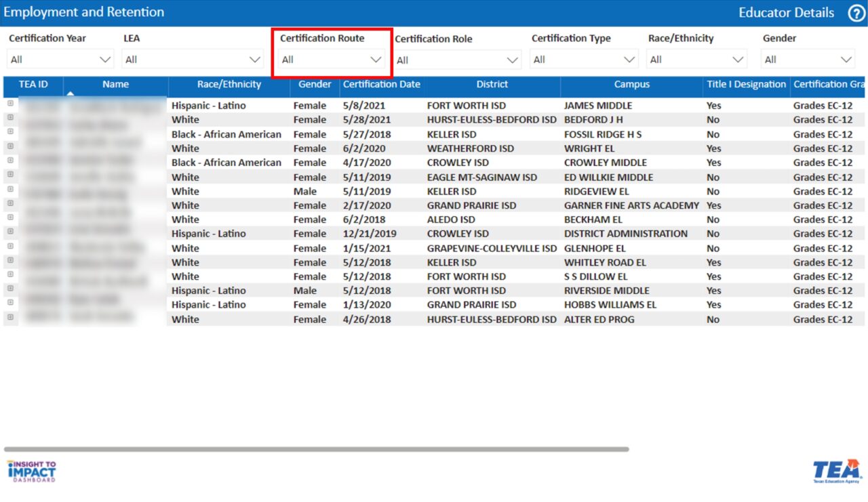
Task: Sort by TEA ID column header
Action: click(33, 85)
